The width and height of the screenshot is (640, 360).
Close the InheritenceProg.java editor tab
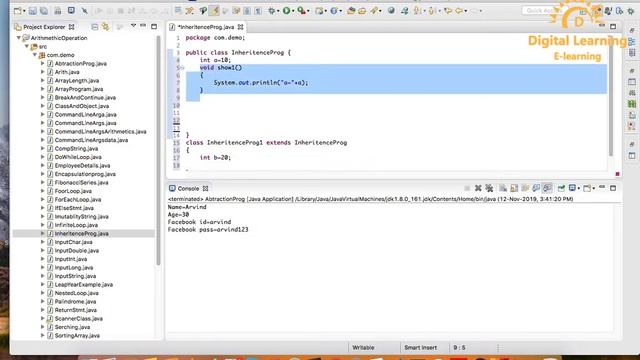coord(240,27)
